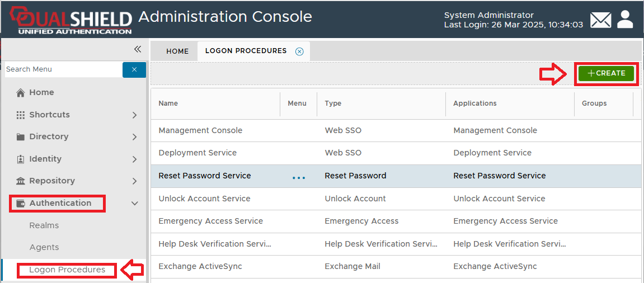Open the three-dots menu for Reset Password Service

click(299, 178)
